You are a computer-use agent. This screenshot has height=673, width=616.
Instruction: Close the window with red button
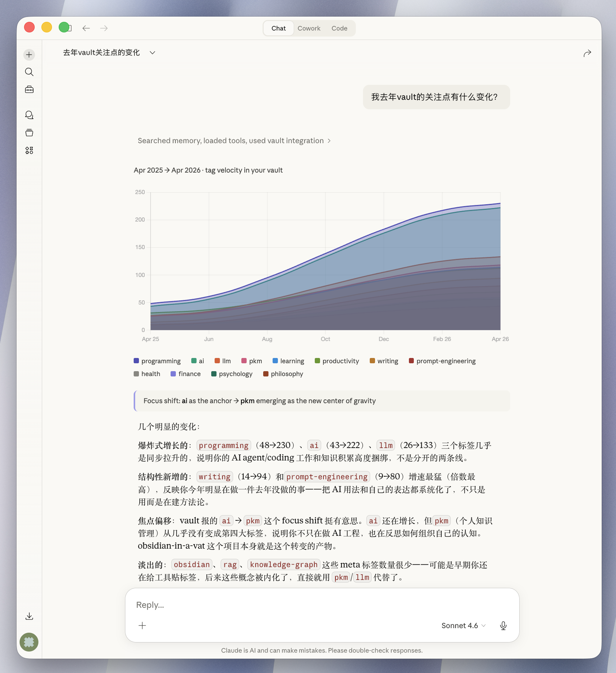pyautogui.click(x=29, y=28)
